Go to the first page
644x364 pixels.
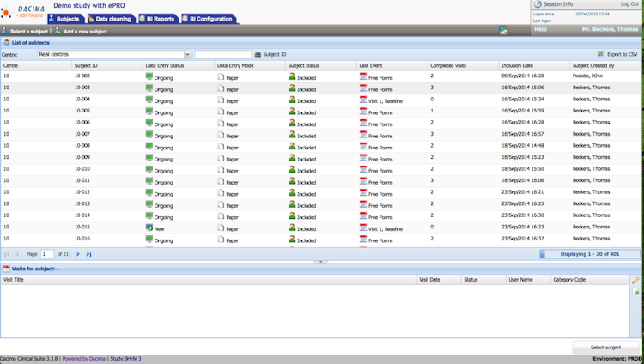click(x=7, y=254)
